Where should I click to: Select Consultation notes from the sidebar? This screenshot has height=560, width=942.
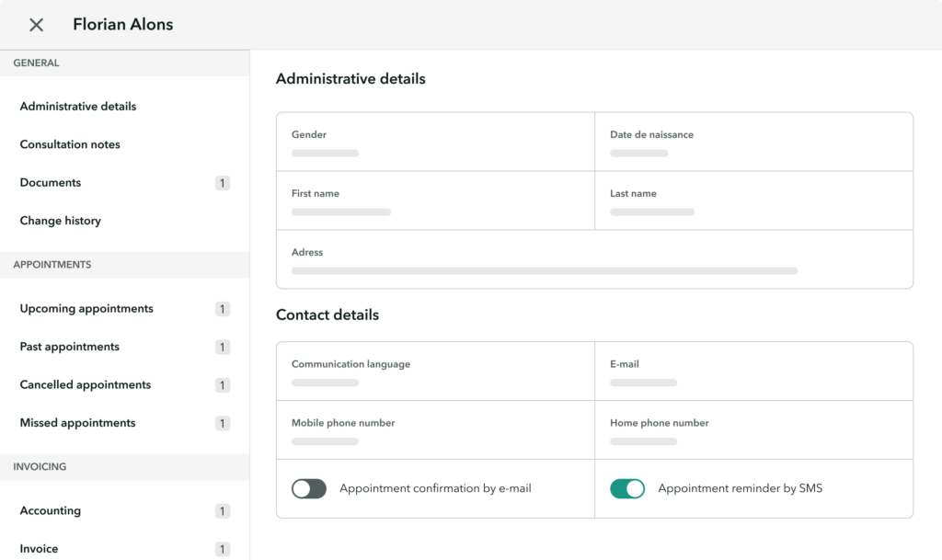[x=70, y=144]
